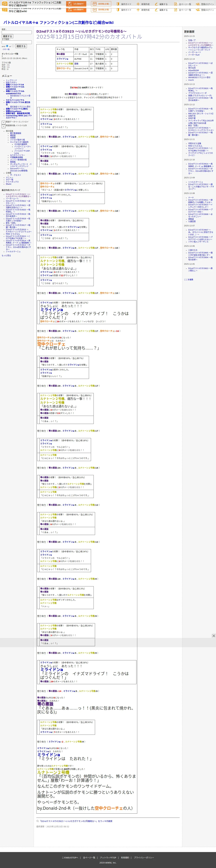216x868 pixels.
Task: Click 検索する button beside and/or radios
Action: click(21, 46)
